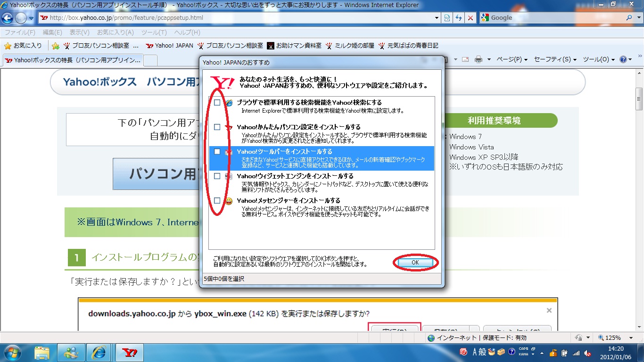Click the IE forward arrow button
644x362 pixels.
[21, 18]
